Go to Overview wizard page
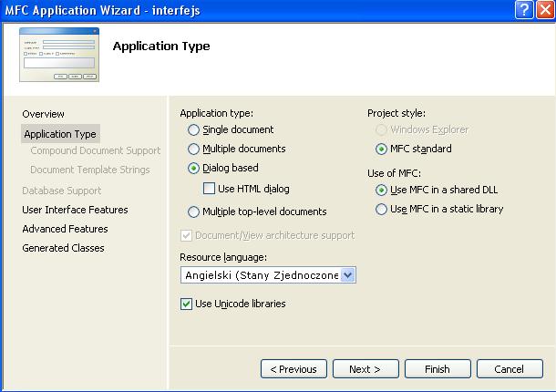 pos(43,114)
